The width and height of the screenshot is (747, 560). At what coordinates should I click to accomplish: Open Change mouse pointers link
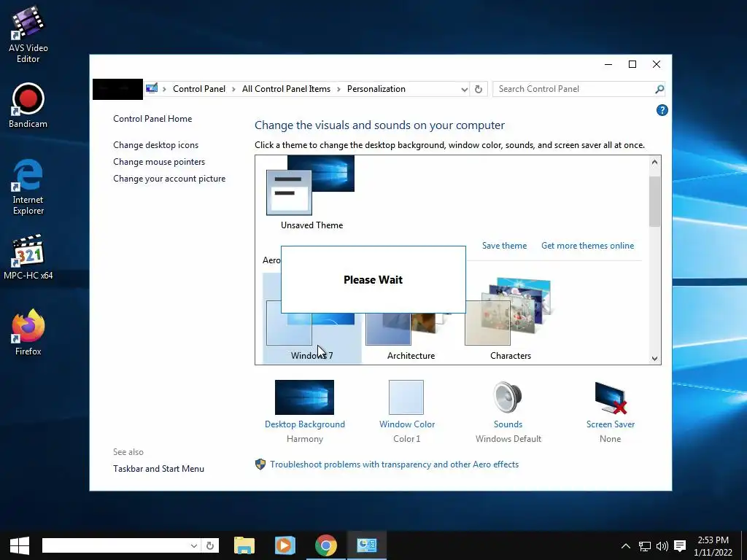tap(159, 162)
